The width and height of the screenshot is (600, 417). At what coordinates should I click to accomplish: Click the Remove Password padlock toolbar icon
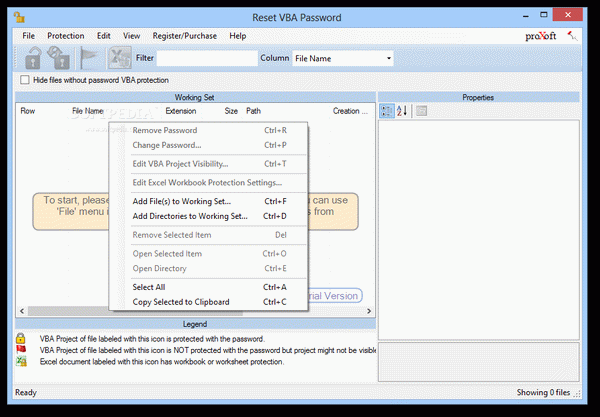coord(33,58)
